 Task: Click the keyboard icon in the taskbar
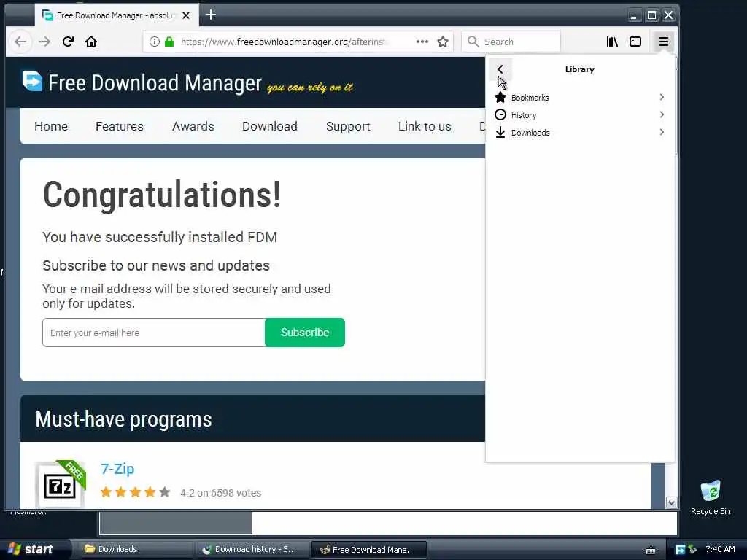[651, 550]
